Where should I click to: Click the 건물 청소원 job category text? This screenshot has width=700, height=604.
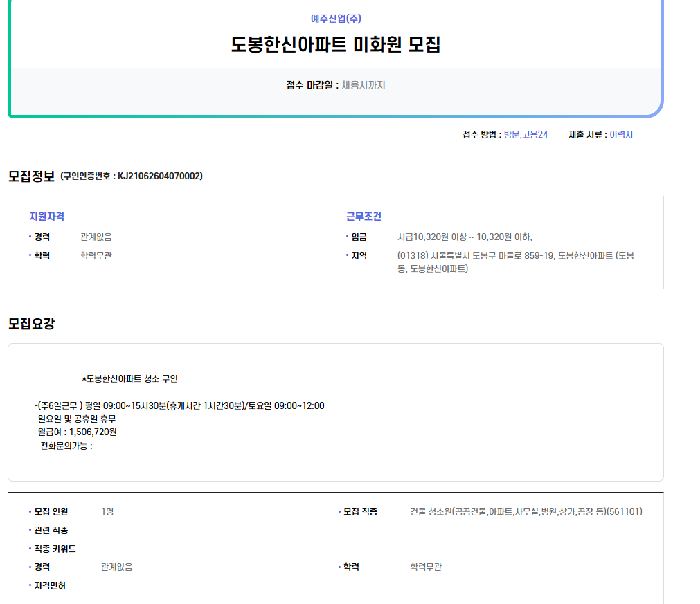526,511
